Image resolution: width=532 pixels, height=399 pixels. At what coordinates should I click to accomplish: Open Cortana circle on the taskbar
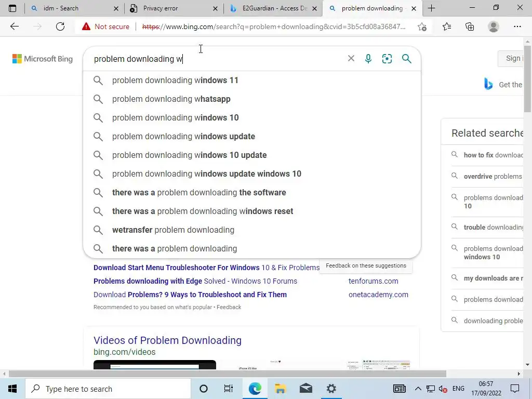coord(204,389)
